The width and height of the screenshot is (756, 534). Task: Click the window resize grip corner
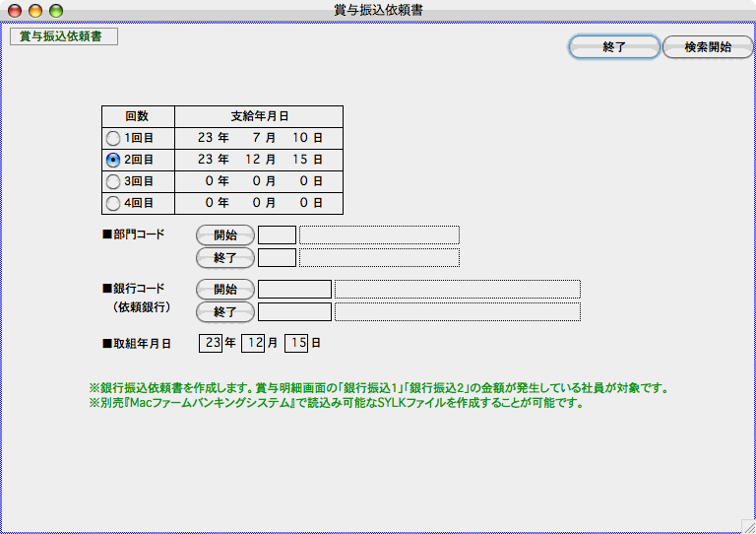click(747, 525)
